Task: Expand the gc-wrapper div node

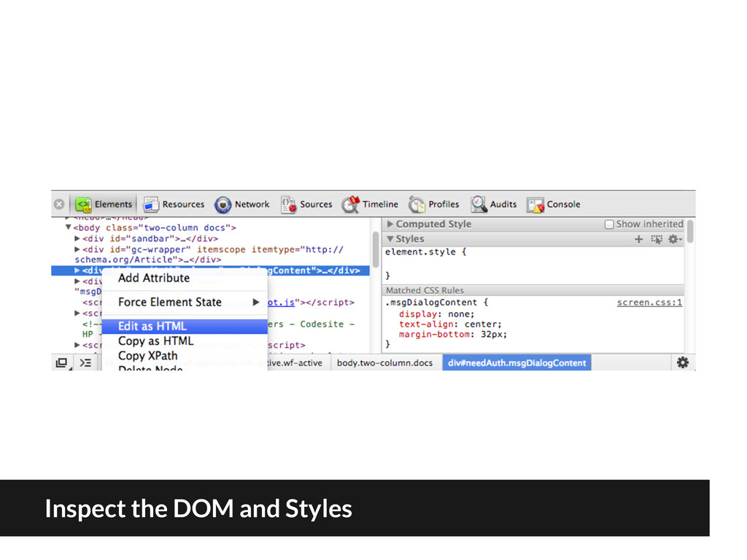Action: (x=77, y=249)
